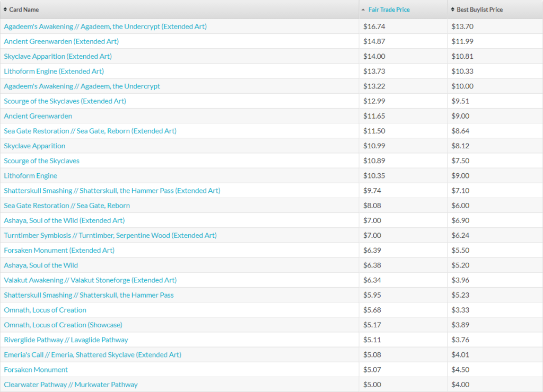The image size is (543, 392).
Task: Select the $10.89 fair trade price cell
Action: click(x=403, y=160)
